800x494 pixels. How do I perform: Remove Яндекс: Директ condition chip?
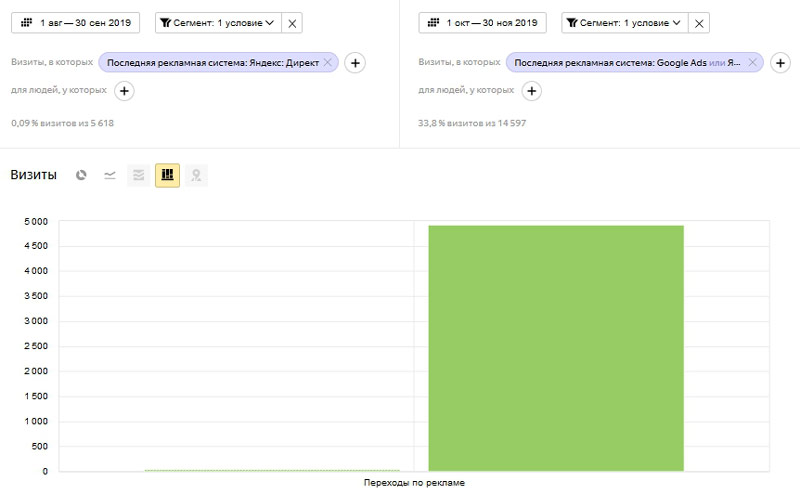328,62
